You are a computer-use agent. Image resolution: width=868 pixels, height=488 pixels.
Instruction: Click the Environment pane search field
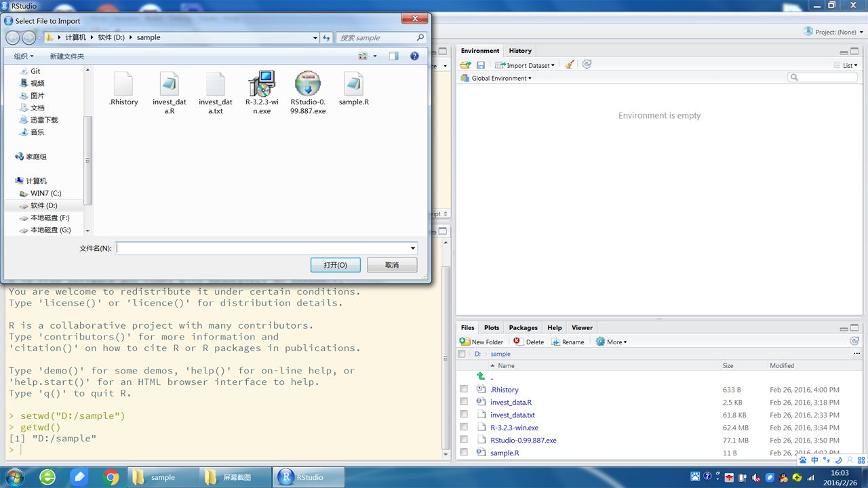tap(823, 78)
